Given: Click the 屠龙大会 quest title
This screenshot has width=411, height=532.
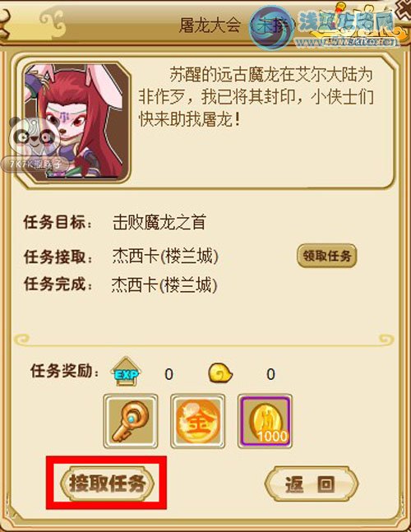Looking at the screenshot, I should coord(210,25).
